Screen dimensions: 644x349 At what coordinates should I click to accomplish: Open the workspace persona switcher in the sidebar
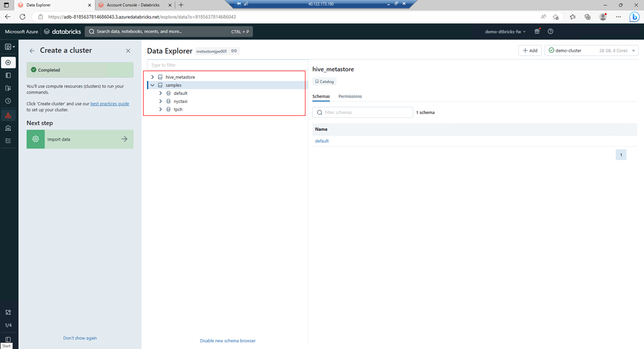[x=9, y=47]
